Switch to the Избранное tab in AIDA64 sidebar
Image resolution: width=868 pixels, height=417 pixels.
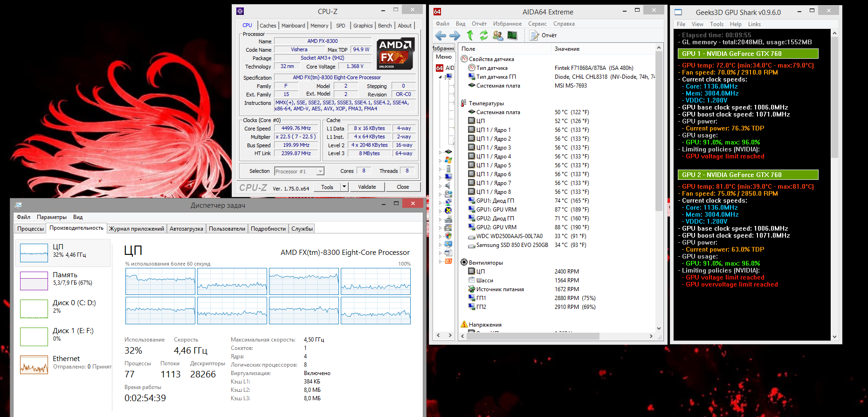pos(443,48)
